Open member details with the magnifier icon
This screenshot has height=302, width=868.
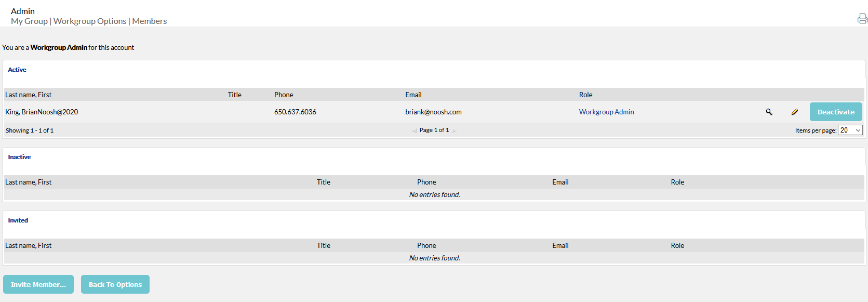pyautogui.click(x=769, y=112)
